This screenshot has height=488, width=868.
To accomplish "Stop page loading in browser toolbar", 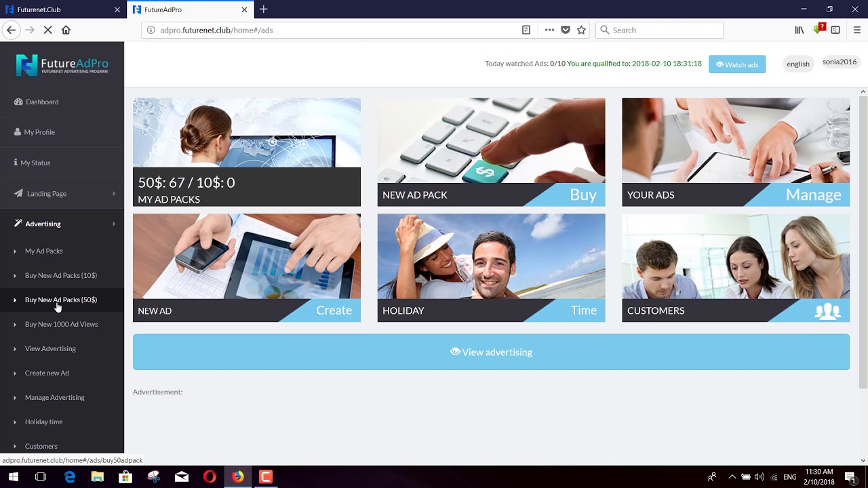I will (x=47, y=30).
